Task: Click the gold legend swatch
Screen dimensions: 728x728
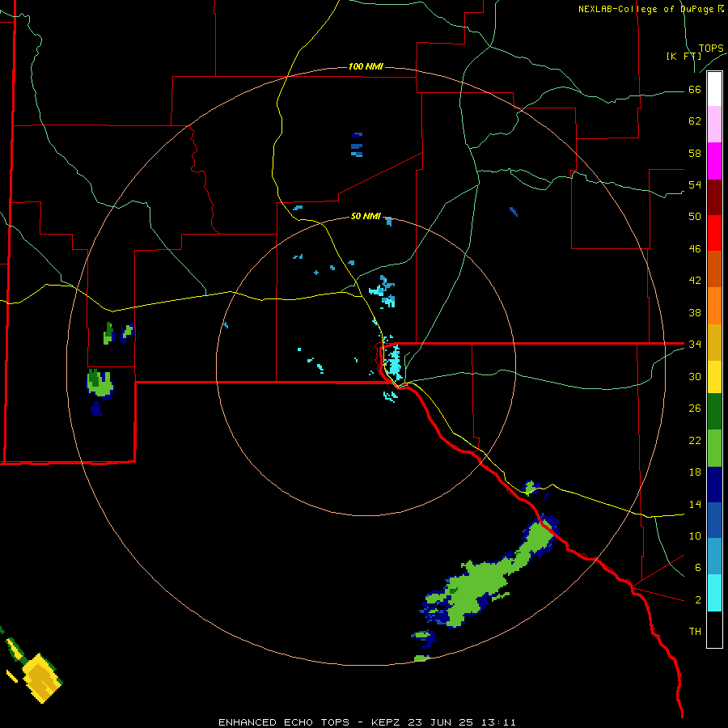Action: (714, 342)
